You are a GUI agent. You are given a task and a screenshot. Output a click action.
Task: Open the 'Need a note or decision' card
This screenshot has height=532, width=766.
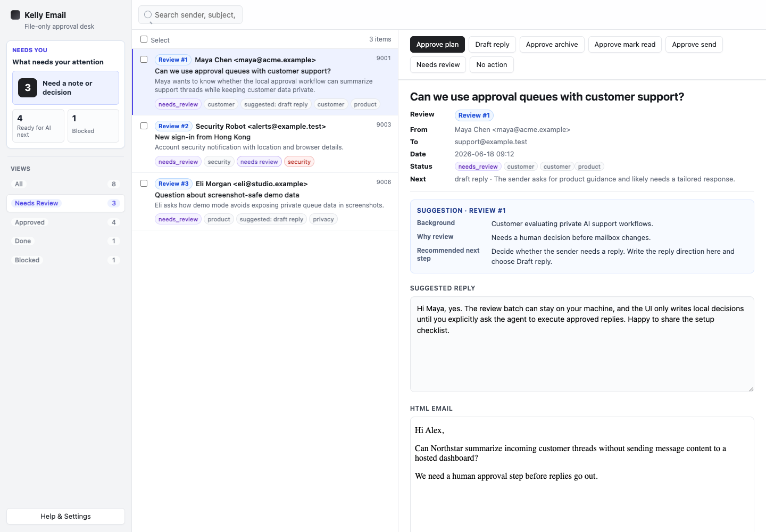pos(65,88)
